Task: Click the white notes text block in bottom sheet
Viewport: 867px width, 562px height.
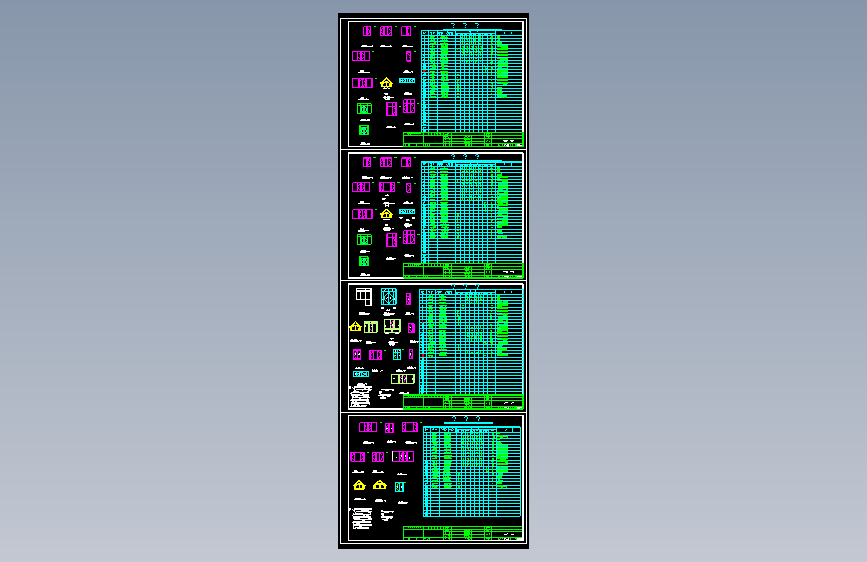Action: [362, 518]
